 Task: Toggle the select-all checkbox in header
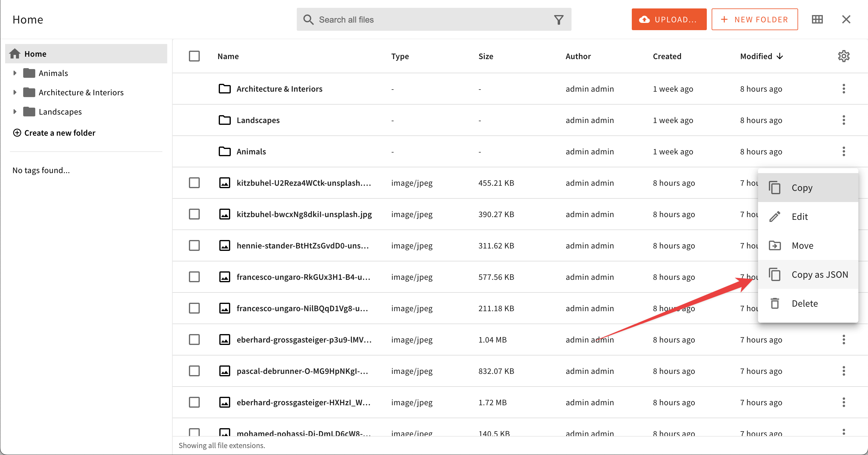pos(194,56)
